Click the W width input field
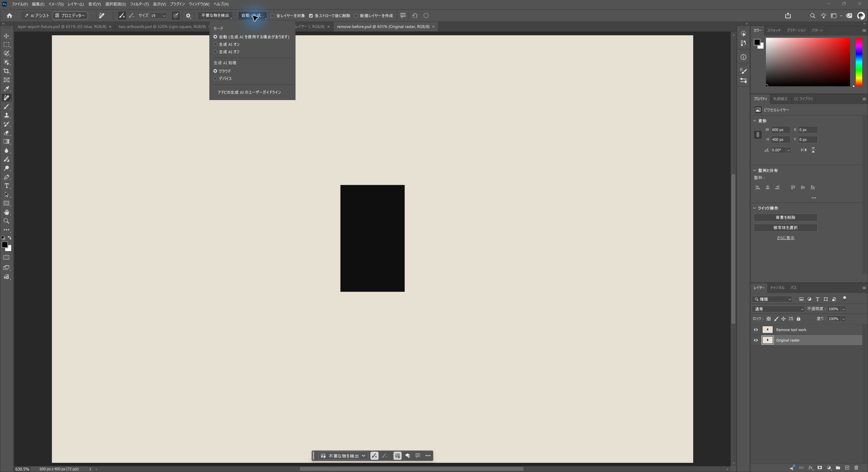Screen dimensions: 868x472 [781, 130]
